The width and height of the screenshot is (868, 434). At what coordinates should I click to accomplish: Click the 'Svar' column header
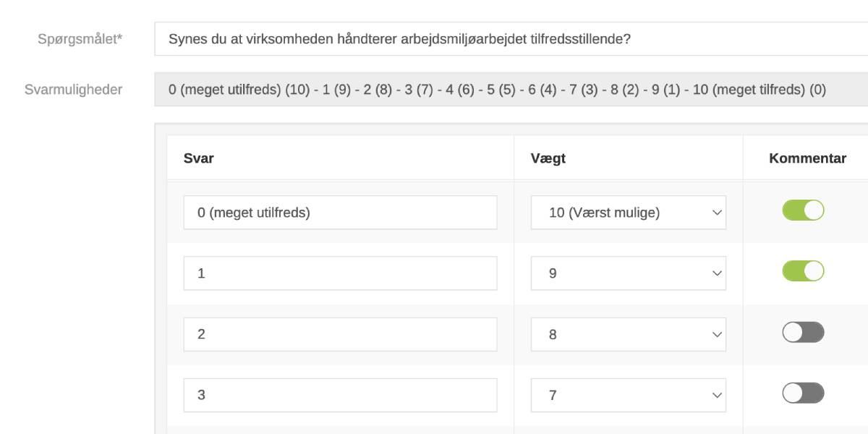pos(199,158)
